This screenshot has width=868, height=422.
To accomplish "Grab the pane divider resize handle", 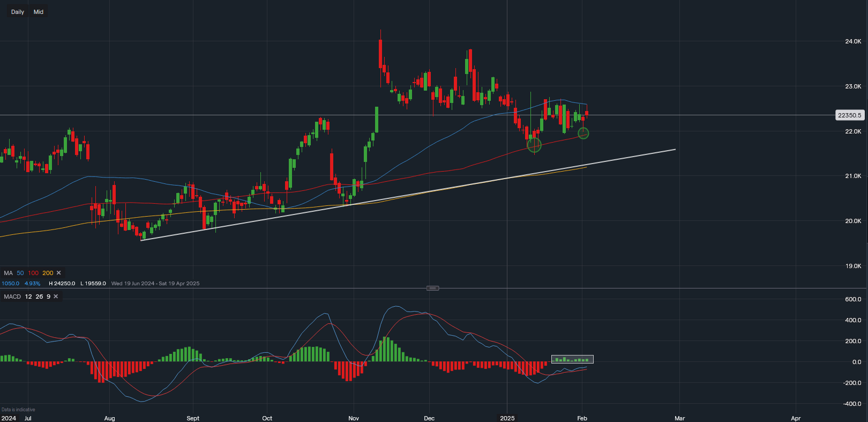I will [x=432, y=288].
